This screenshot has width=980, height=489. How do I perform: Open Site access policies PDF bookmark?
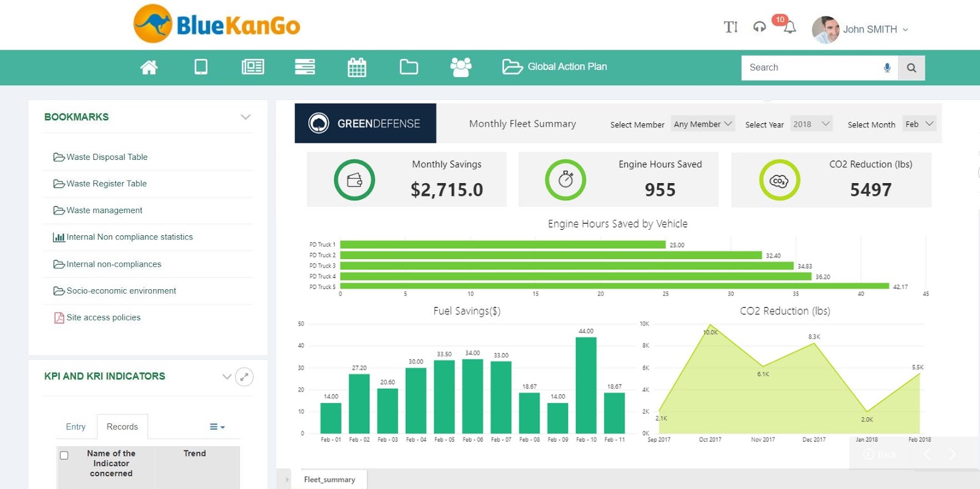coord(104,317)
